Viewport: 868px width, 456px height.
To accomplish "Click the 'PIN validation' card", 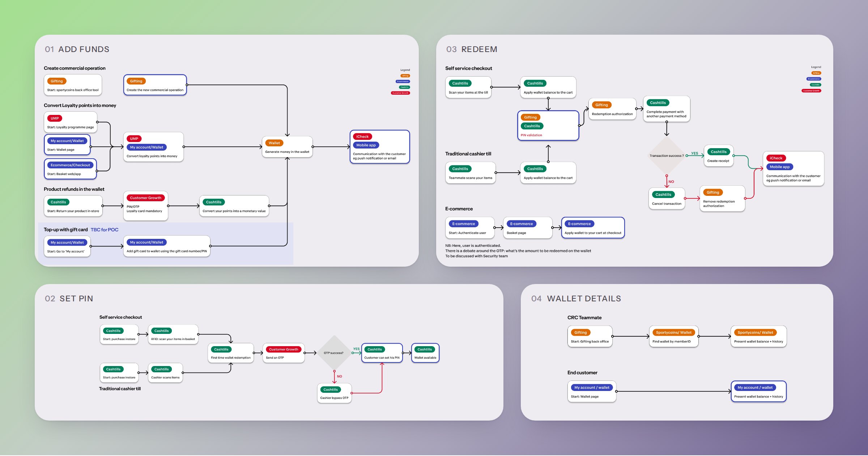I will [548, 126].
